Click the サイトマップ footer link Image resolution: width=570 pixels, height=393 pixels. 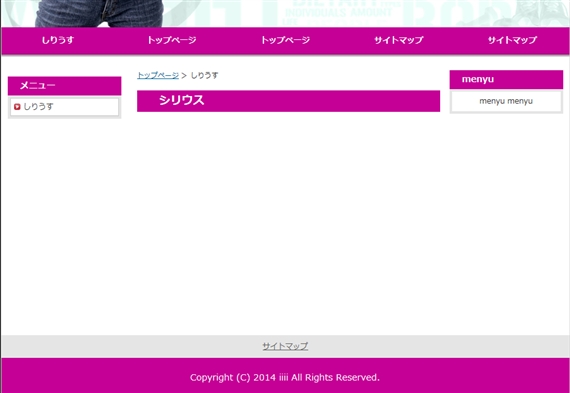pos(285,346)
